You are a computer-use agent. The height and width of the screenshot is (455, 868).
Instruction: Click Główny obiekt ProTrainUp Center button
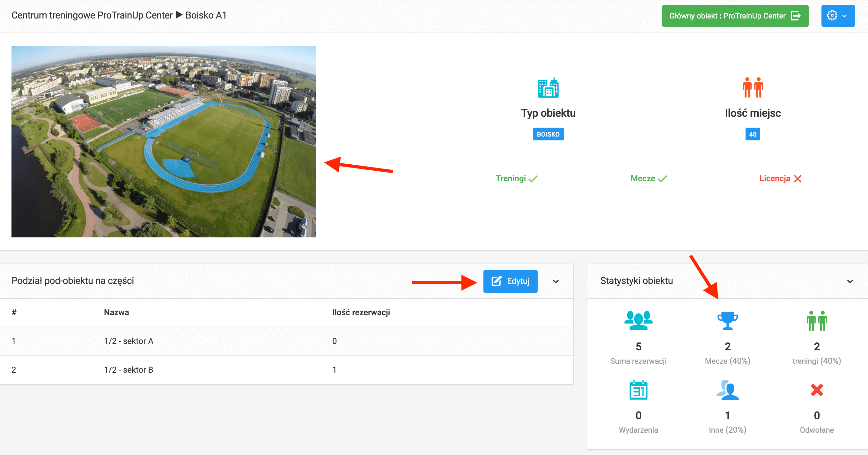[x=735, y=16]
